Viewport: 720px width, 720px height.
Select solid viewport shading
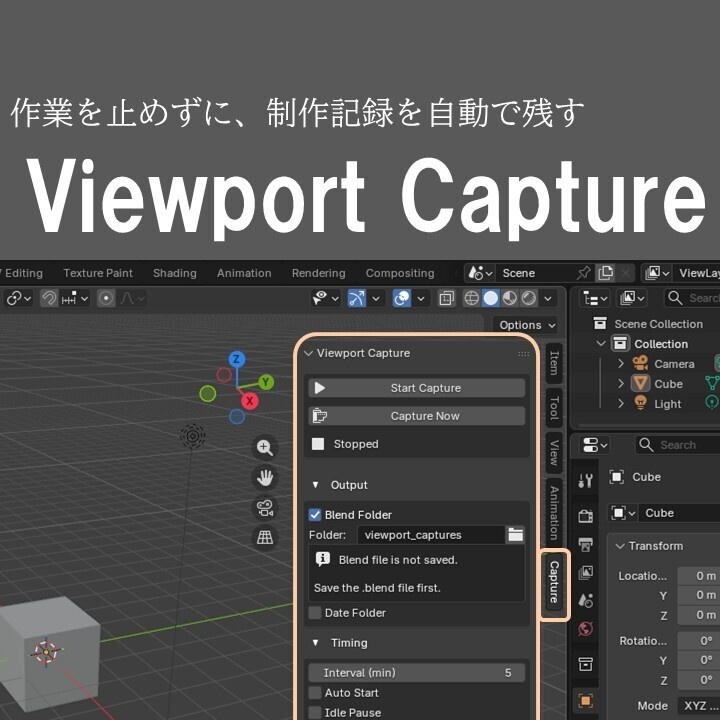point(490,298)
